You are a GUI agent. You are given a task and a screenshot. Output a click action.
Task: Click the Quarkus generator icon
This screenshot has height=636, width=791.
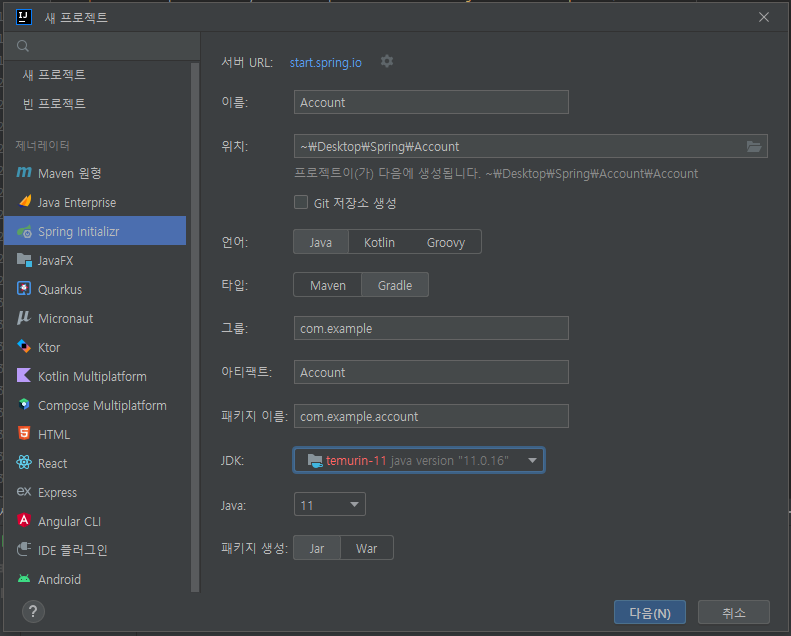pyautogui.click(x=24, y=288)
